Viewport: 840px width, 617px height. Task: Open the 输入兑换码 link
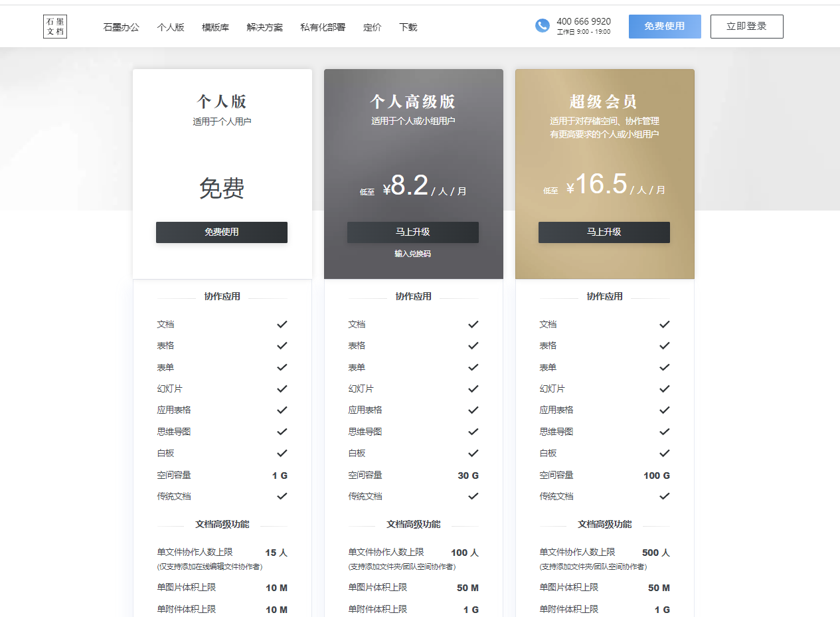412,254
